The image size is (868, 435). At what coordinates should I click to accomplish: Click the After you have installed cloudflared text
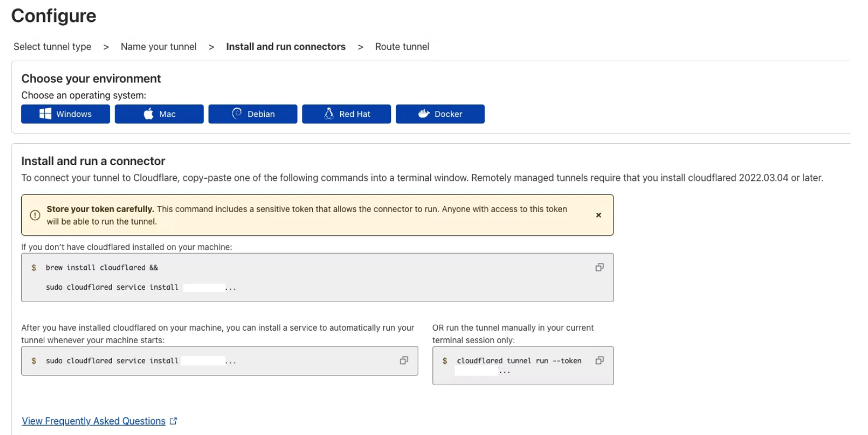click(x=218, y=334)
